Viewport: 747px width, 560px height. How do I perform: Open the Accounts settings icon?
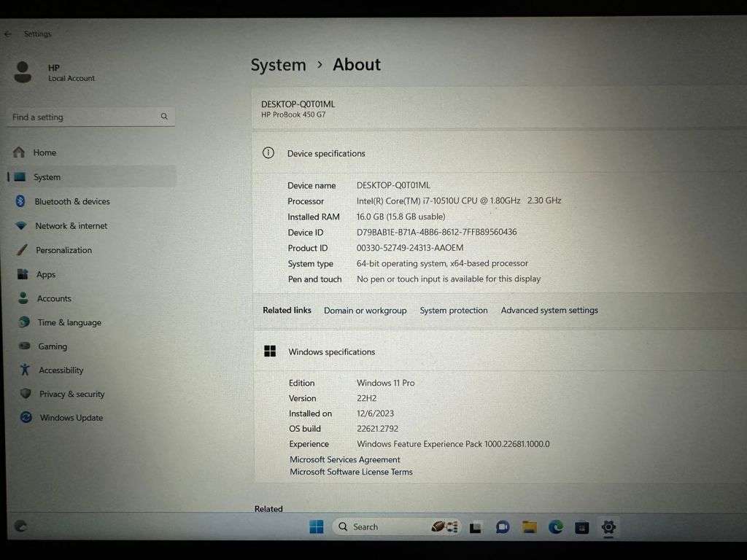point(24,298)
